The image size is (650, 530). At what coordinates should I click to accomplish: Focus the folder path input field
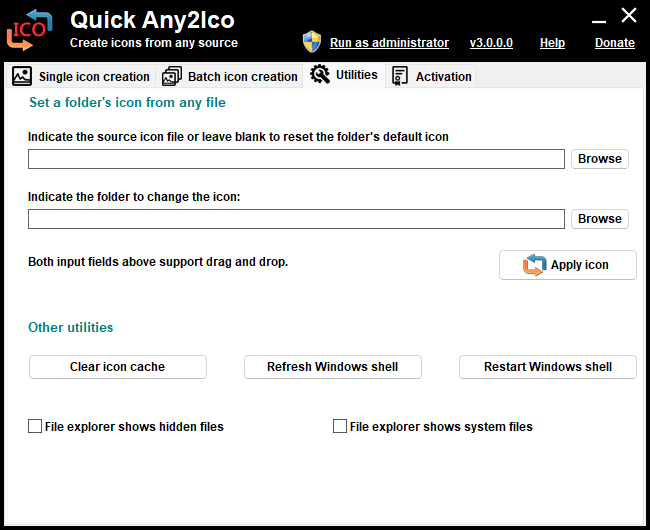pos(296,219)
